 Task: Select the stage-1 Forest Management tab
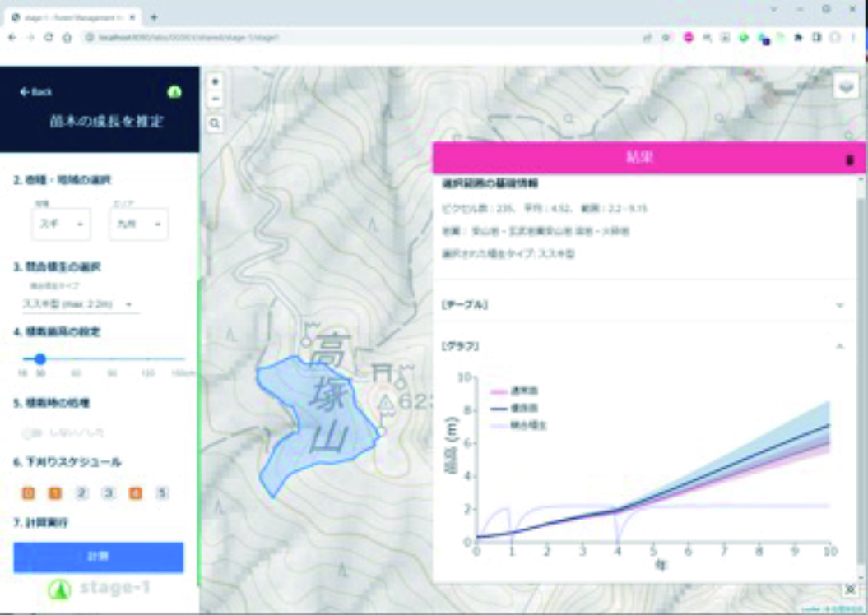[x=72, y=17]
